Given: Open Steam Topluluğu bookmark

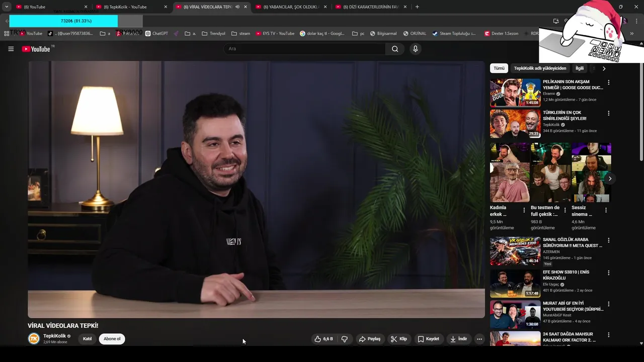Looking at the screenshot, I should click(x=454, y=34).
